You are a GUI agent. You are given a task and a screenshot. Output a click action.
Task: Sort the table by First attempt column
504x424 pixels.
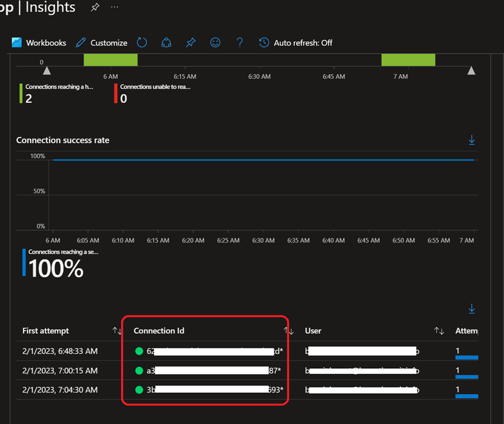[117, 331]
